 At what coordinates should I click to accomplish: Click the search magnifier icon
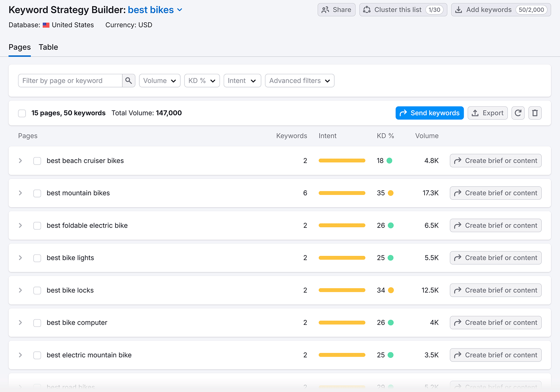[128, 80]
